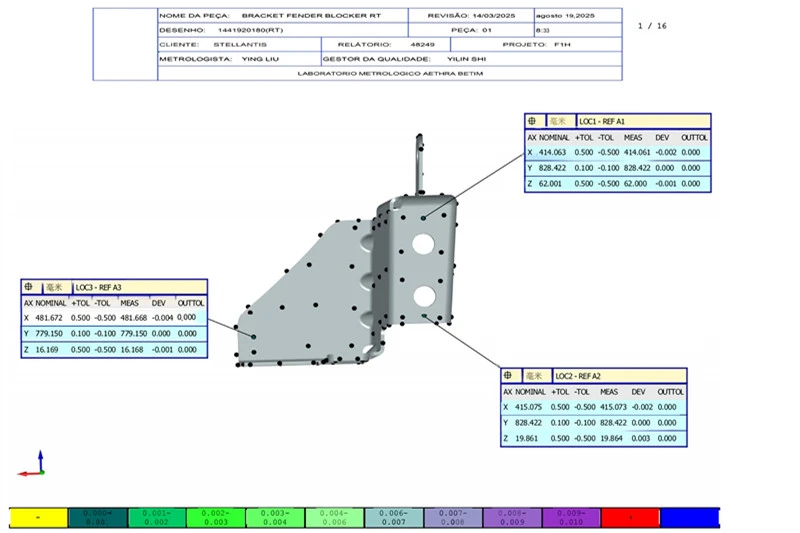Click X nominal 414.063 in LOC1 table
The height and width of the screenshot is (533, 800).
(x=552, y=152)
